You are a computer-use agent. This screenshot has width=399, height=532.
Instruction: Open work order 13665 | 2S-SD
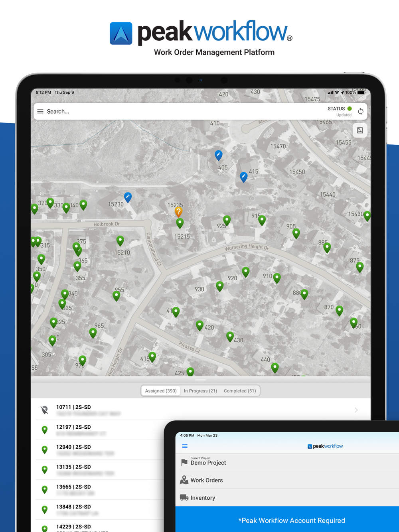[100, 490]
